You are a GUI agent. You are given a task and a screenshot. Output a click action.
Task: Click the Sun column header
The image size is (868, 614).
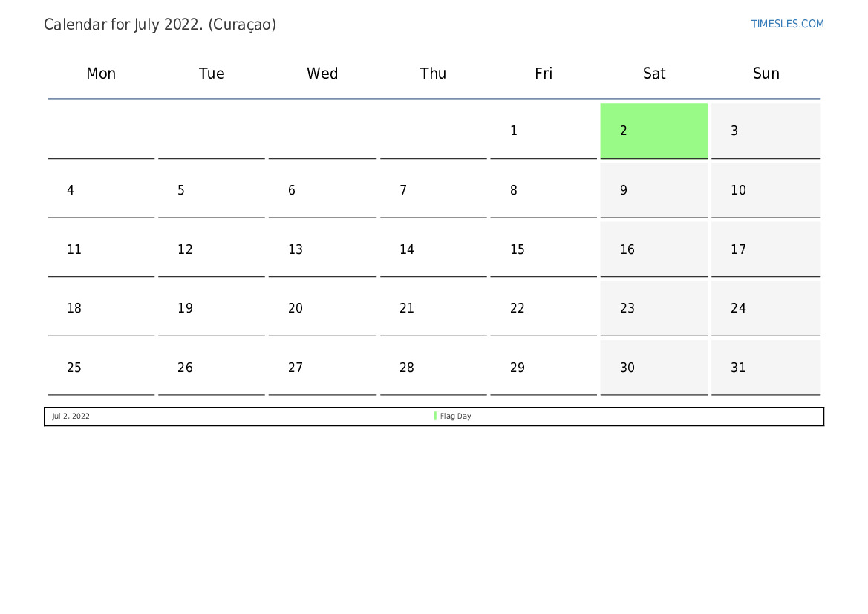[766, 73]
